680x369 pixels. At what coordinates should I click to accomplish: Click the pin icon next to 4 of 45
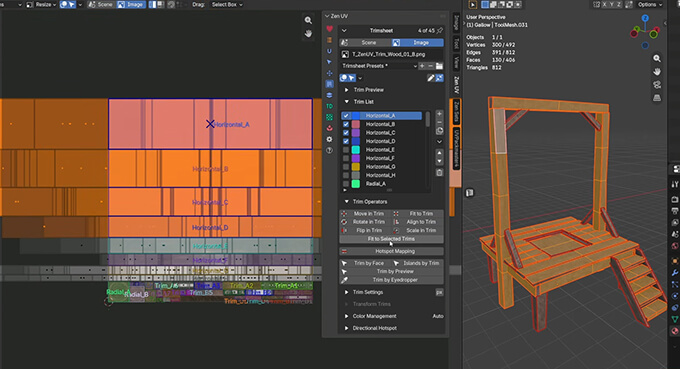click(440, 30)
